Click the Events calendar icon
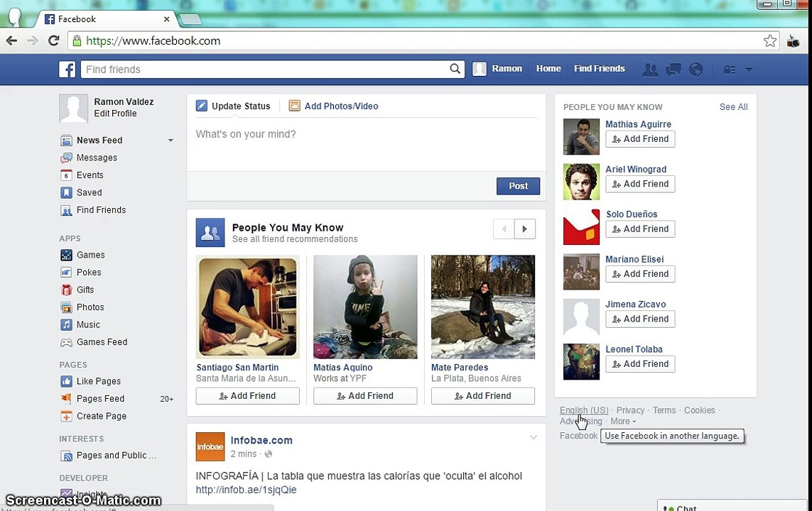Viewport: 812px width, 511px height. click(66, 175)
